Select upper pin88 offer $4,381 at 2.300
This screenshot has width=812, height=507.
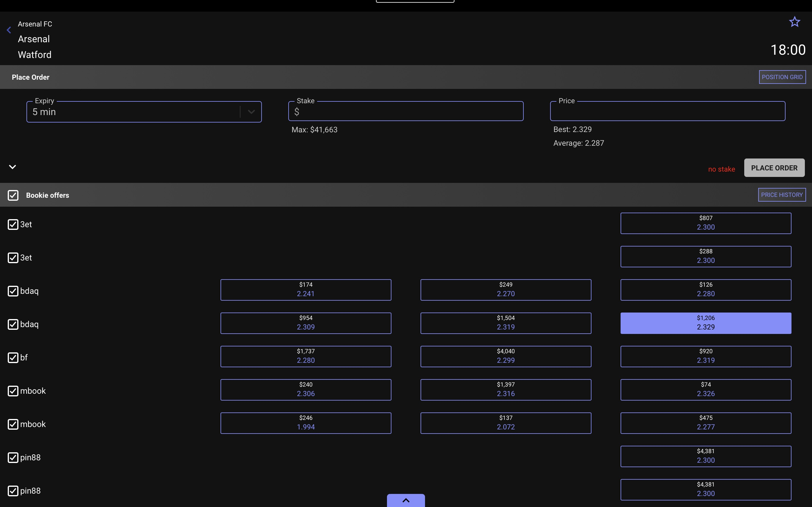(706, 456)
